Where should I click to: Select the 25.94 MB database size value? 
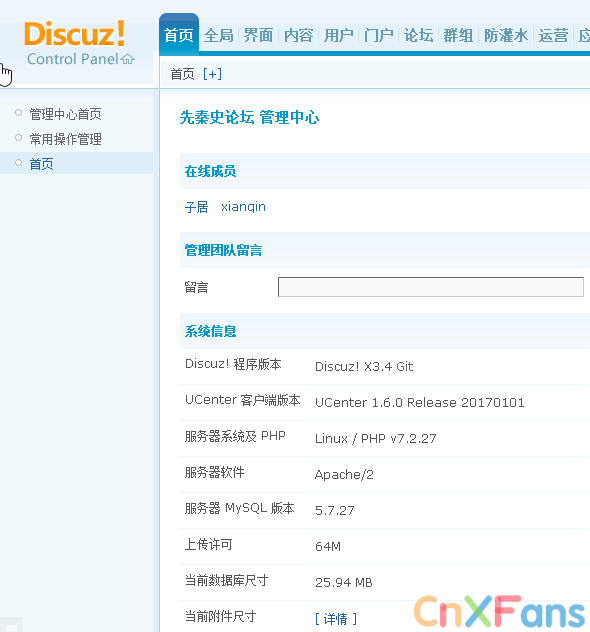343,582
